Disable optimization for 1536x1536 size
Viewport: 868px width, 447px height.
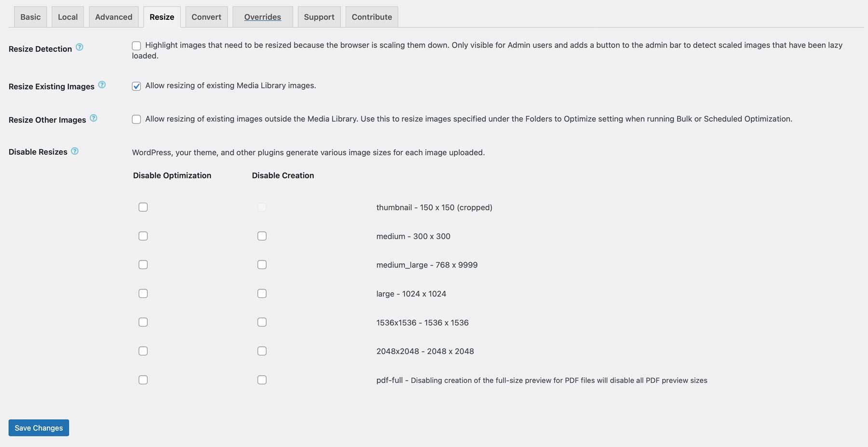143,322
